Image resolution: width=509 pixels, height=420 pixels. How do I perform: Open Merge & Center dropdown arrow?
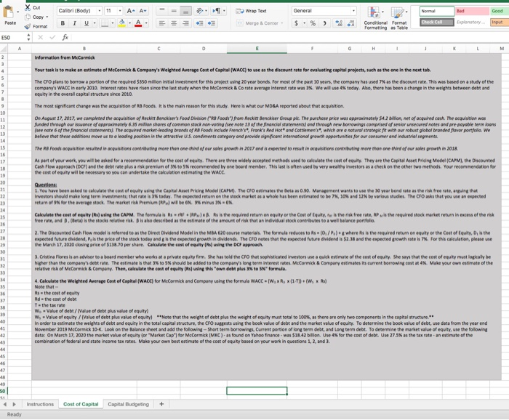coord(282,23)
